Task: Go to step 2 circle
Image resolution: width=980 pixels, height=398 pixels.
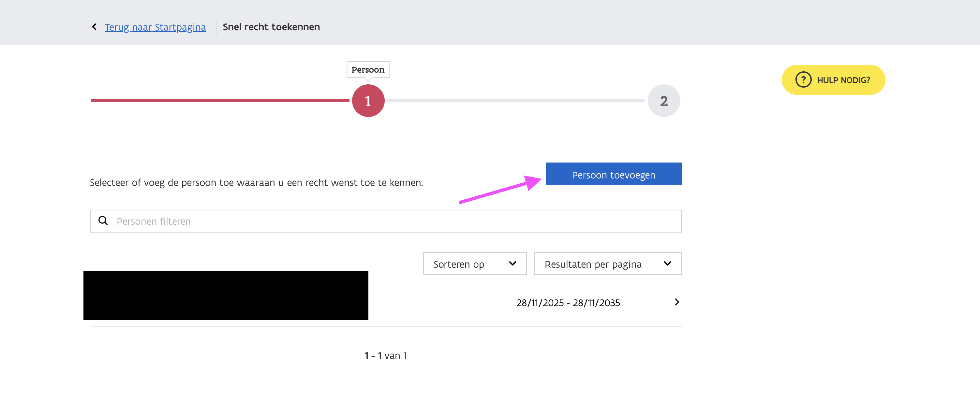Action: 663,101
